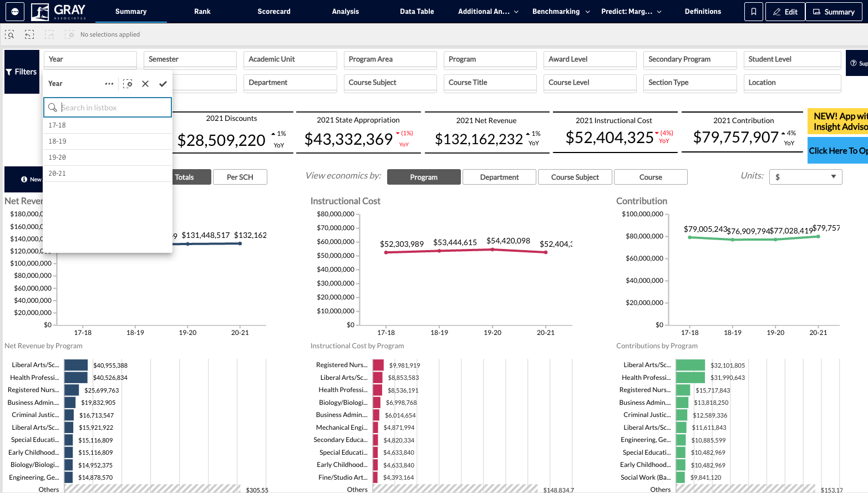868x493 pixels.
Task: Cancel the Year listbox selection with X
Action: 145,84
